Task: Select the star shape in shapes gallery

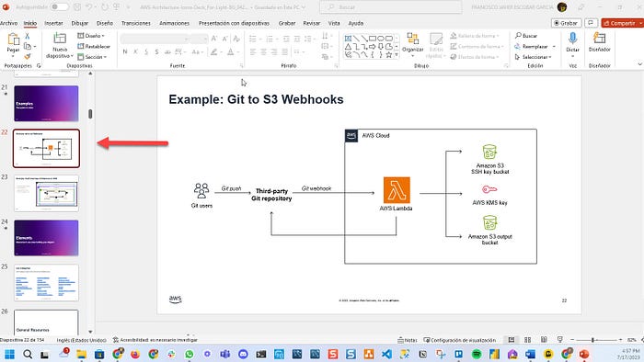Action: (x=388, y=54)
